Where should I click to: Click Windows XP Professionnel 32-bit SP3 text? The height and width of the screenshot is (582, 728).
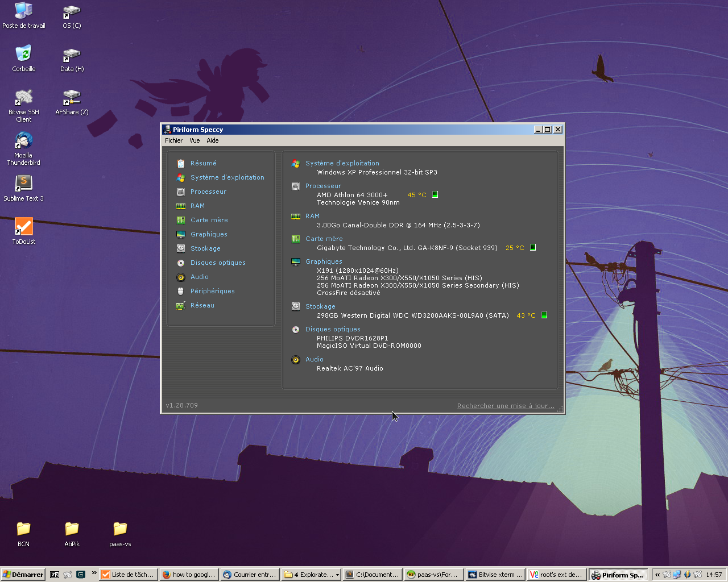377,172
